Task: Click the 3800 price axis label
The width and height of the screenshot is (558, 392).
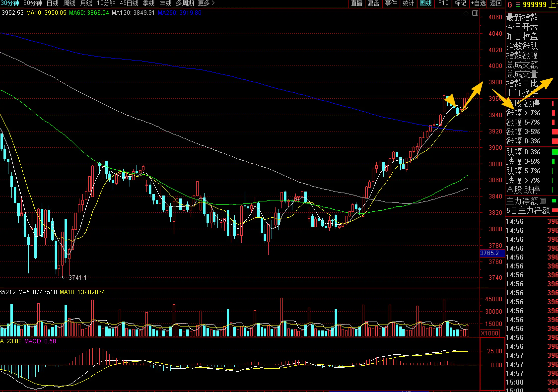Action: [495, 229]
